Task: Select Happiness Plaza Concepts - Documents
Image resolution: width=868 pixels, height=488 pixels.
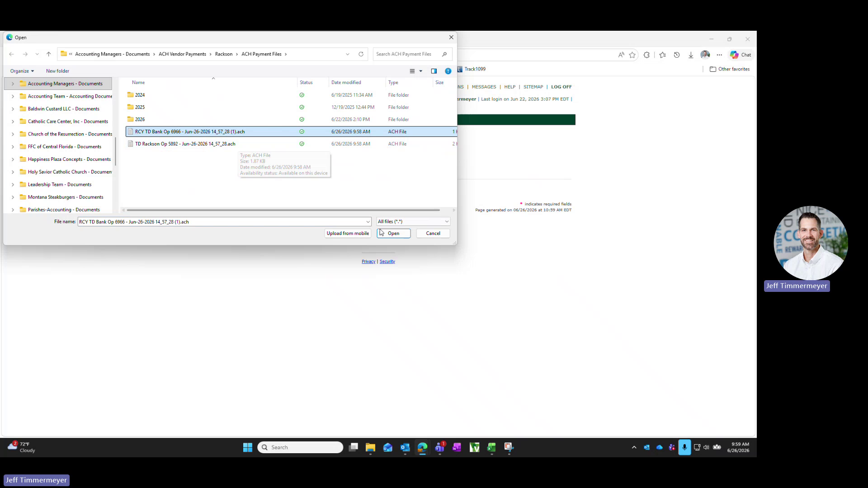Action: (69, 160)
